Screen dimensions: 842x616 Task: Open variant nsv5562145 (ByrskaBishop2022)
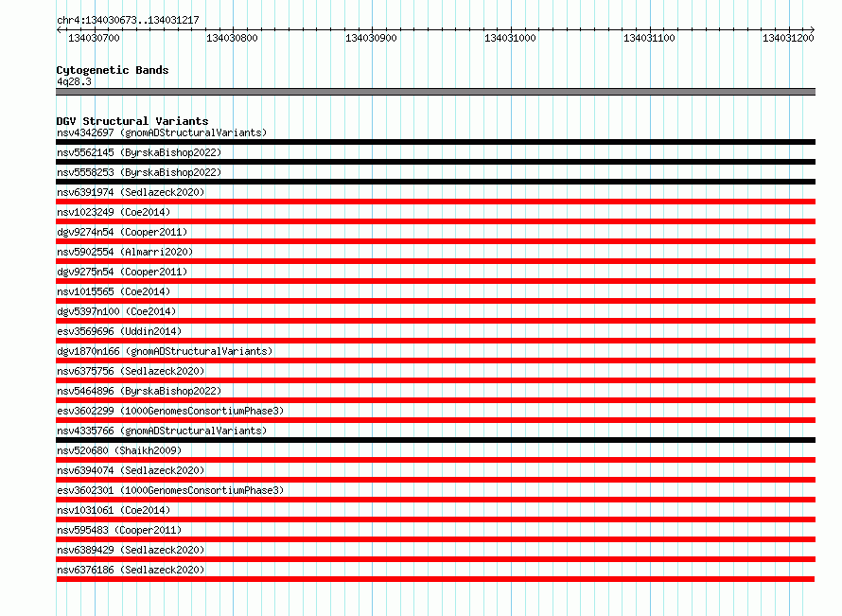coord(139,152)
